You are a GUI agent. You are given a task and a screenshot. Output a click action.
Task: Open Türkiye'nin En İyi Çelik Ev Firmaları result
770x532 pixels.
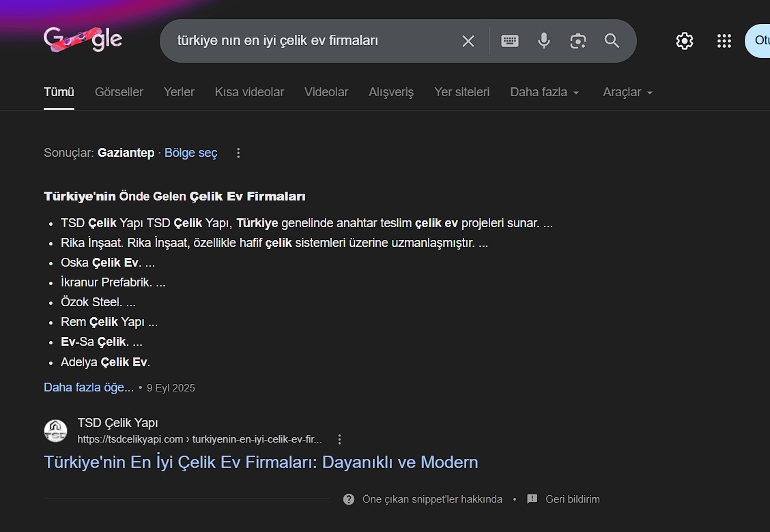tap(261, 462)
